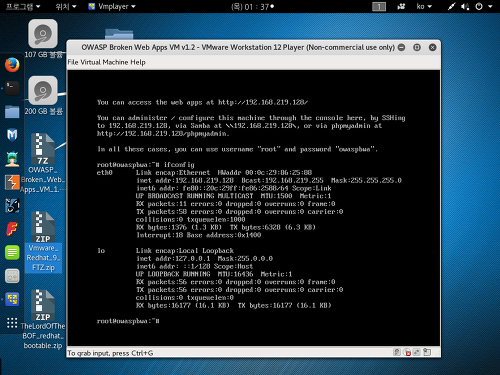
Task: Open the 위치 places menu
Action: (66, 6)
